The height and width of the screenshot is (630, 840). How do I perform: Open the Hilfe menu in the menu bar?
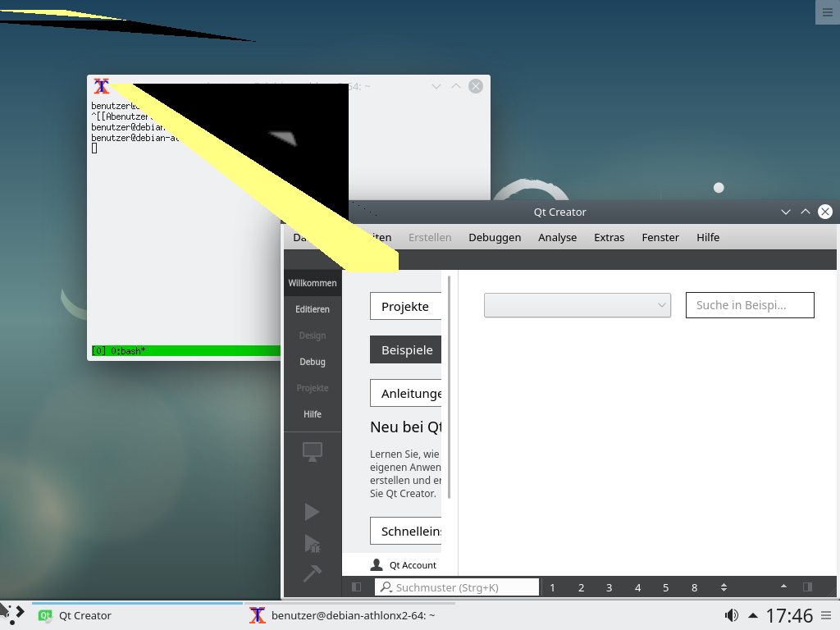708,237
